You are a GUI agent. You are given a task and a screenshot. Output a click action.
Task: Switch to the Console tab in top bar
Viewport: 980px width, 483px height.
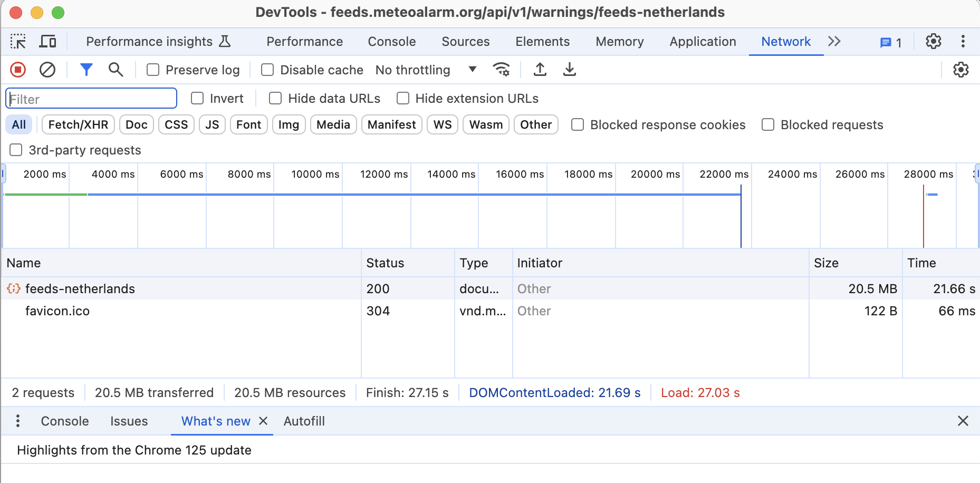(391, 42)
